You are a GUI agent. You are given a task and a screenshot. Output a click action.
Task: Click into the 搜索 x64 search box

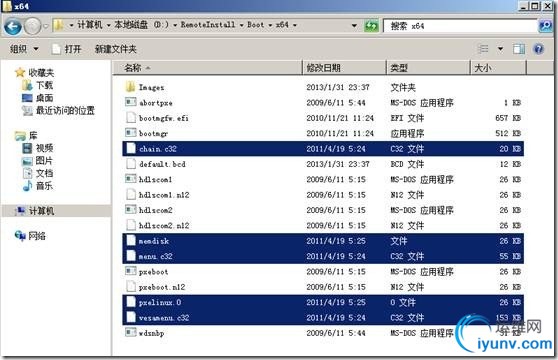click(x=460, y=26)
